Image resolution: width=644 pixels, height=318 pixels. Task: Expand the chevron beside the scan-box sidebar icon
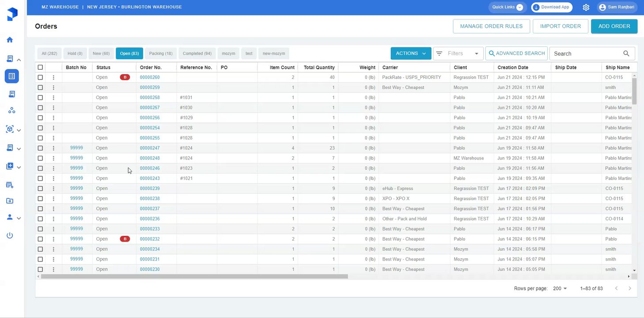coord(19,130)
